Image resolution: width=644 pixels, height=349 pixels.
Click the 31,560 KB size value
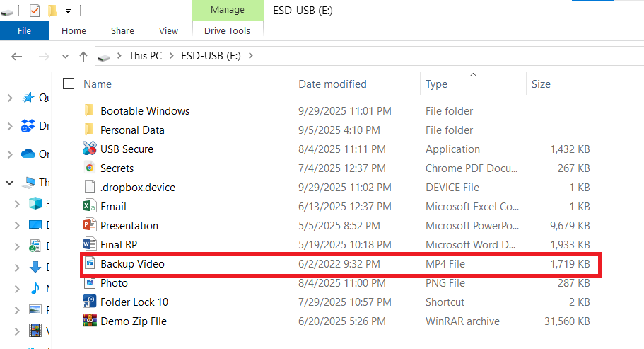click(x=567, y=321)
